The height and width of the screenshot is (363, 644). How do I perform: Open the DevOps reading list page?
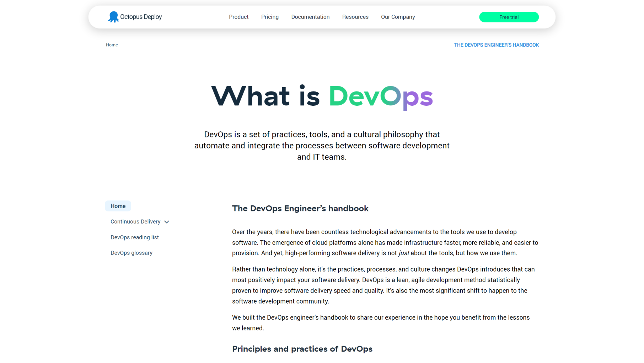(135, 237)
